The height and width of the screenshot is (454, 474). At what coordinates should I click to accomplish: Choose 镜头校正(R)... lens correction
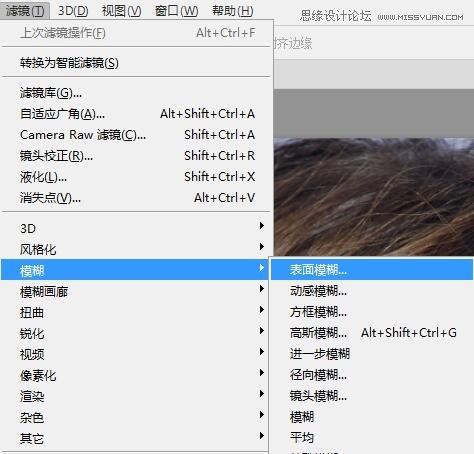136,156
